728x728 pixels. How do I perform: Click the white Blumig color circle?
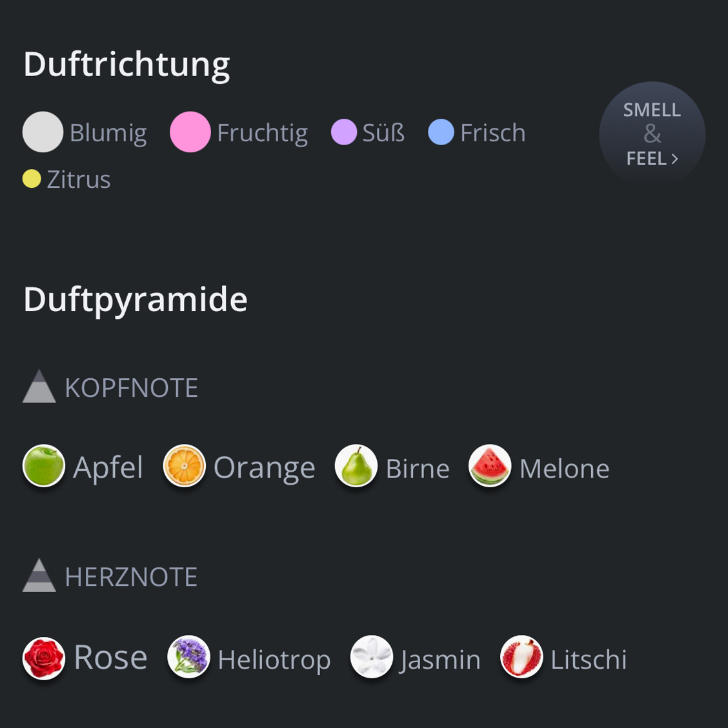tap(43, 132)
